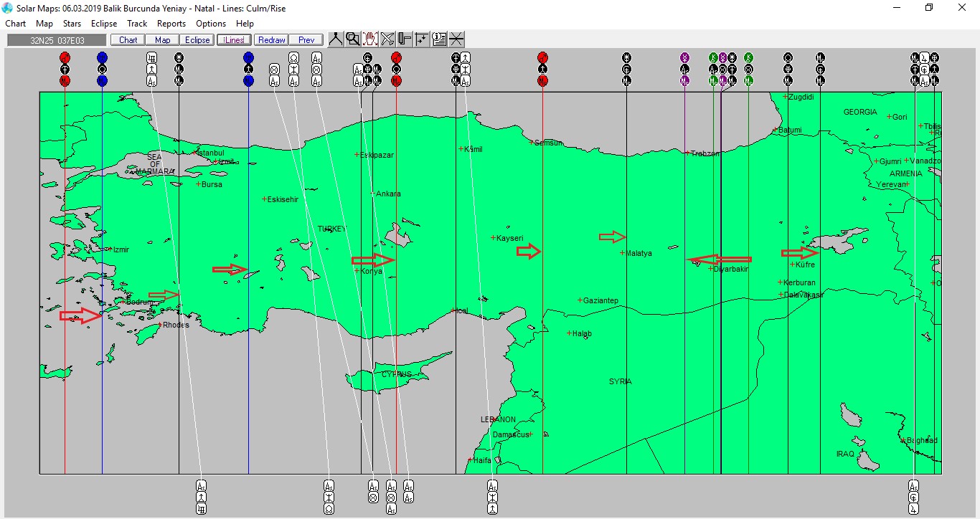Click the crossed tools icon in toolbar
Screen dimensions: 980x519
[387, 39]
